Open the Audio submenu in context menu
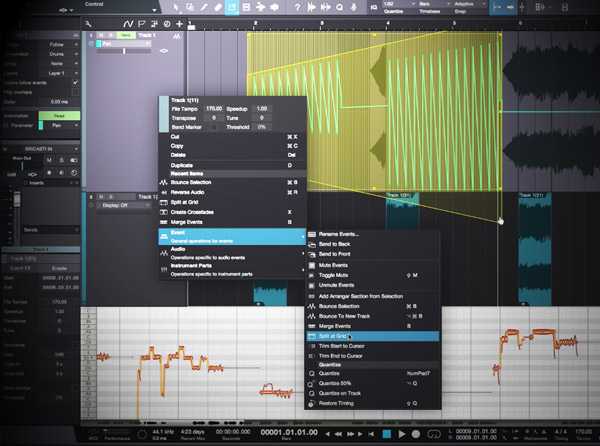The height and width of the screenshot is (446, 600). (x=232, y=253)
